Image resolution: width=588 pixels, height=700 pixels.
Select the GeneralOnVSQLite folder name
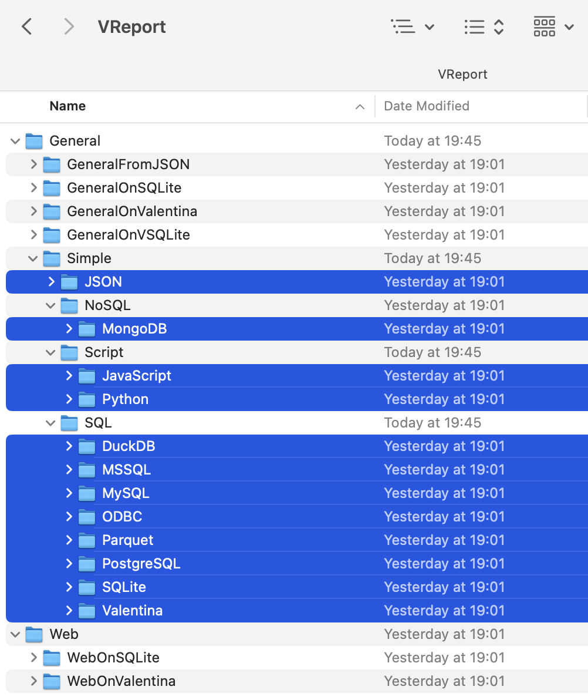click(129, 235)
